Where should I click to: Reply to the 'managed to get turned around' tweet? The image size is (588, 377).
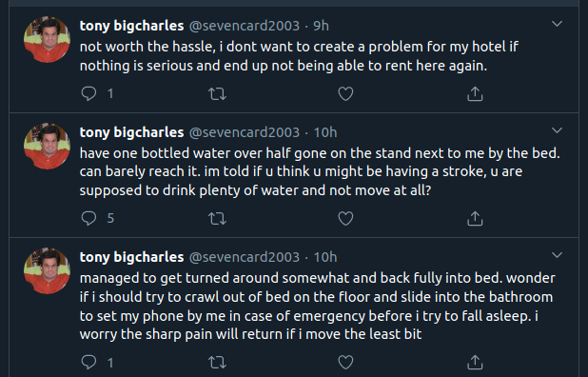pyautogui.click(x=88, y=362)
